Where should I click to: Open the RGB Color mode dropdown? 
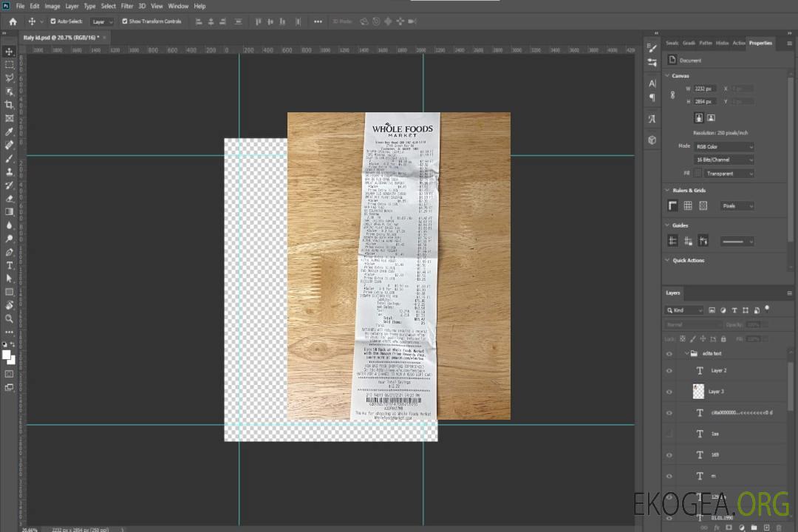click(723, 146)
